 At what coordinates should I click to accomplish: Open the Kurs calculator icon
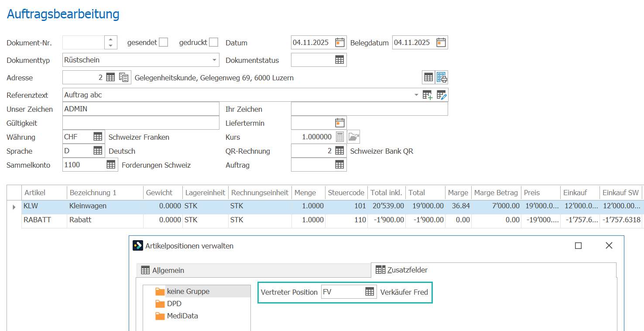click(x=340, y=137)
